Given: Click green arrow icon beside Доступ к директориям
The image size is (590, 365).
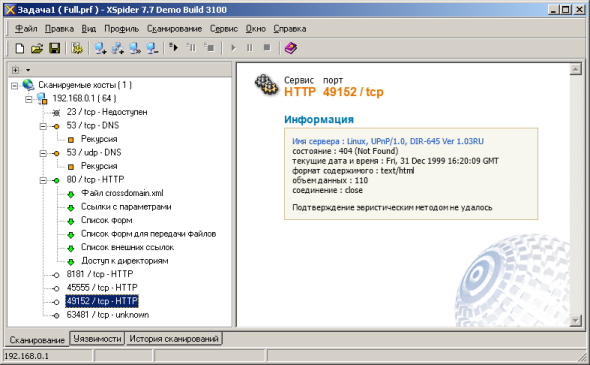Looking at the screenshot, I should (71, 262).
